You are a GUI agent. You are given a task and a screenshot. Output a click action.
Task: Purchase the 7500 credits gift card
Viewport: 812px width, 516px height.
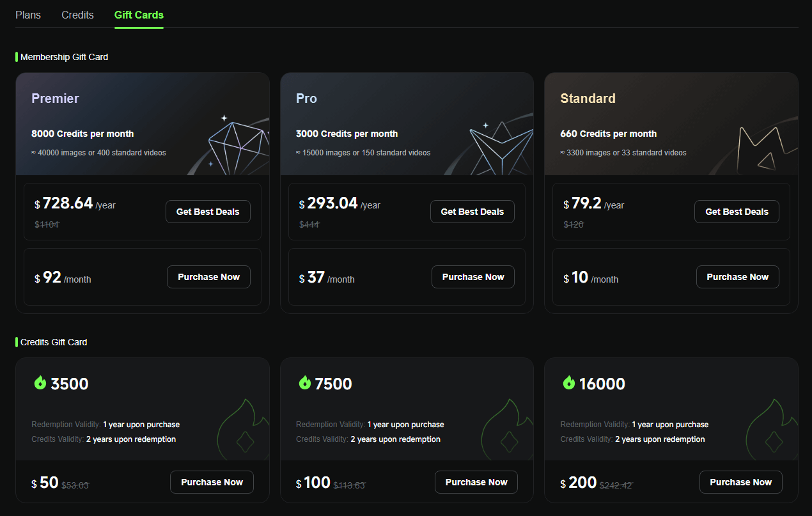pos(476,482)
